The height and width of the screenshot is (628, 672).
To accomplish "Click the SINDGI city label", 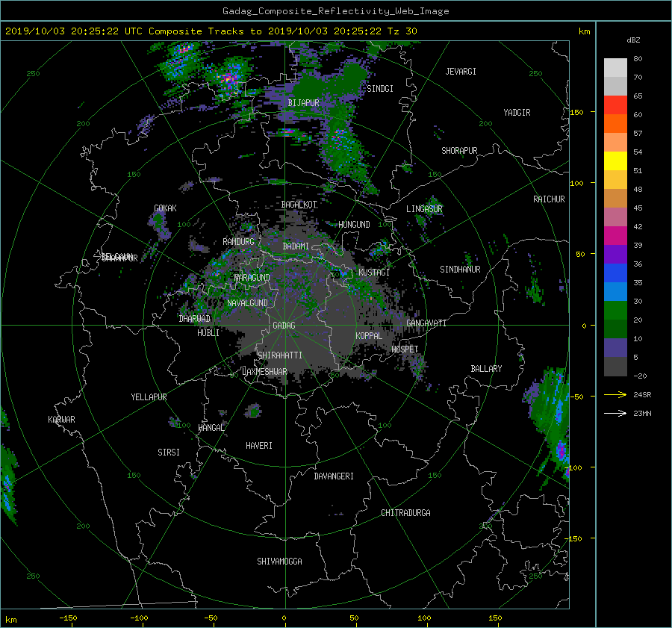I will pos(380,89).
